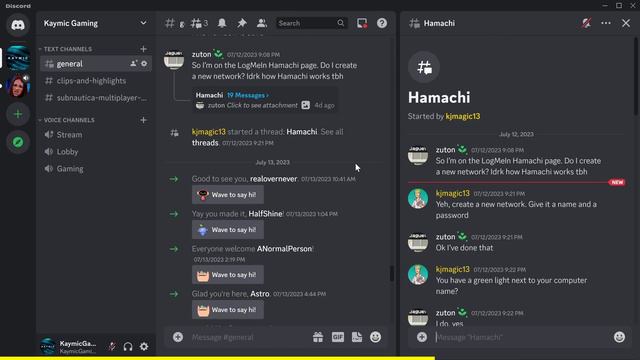Open GIF picker in general chat
Image resolution: width=640 pixels, height=360 pixels.
(x=338, y=337)
